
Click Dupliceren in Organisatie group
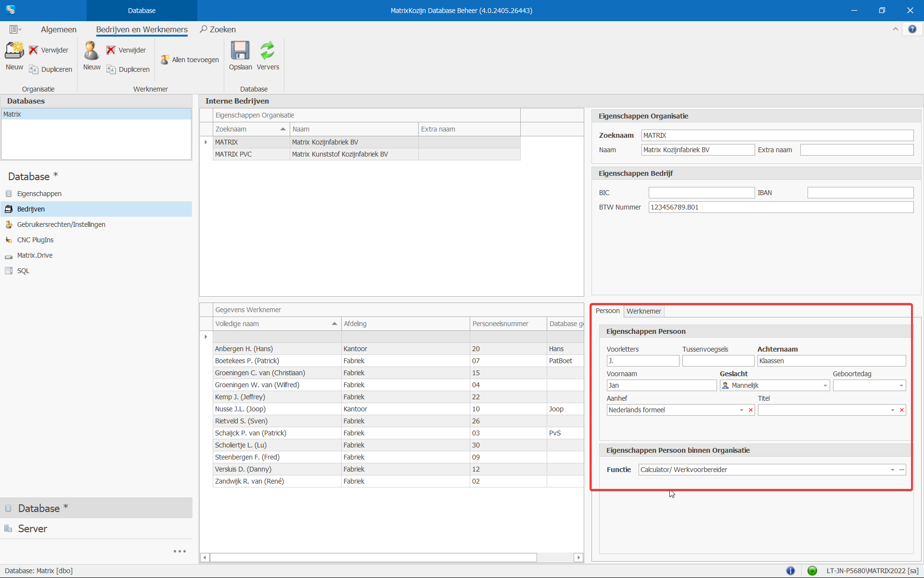coord(51,69)
